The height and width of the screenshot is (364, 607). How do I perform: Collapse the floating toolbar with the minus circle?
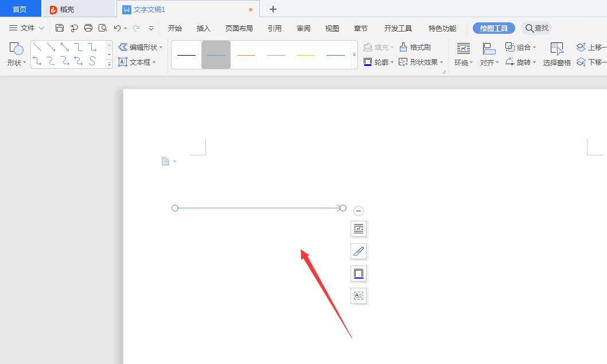(358, 210)
